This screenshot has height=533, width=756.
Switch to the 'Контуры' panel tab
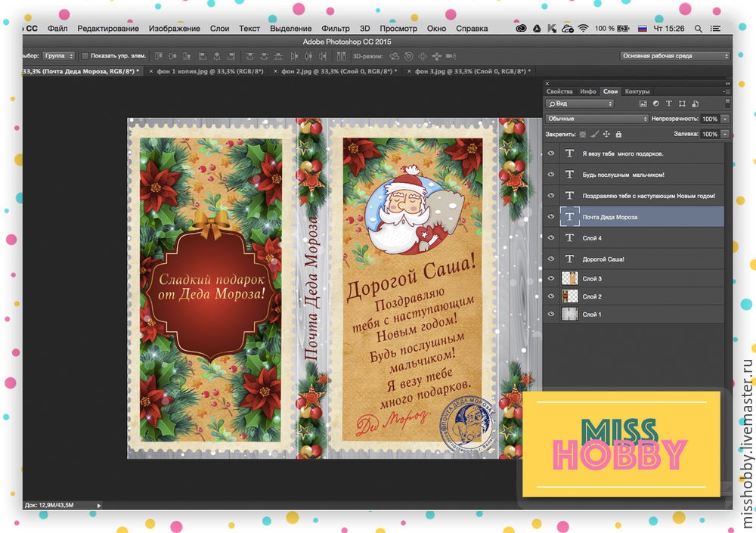[x=637, y=91]
